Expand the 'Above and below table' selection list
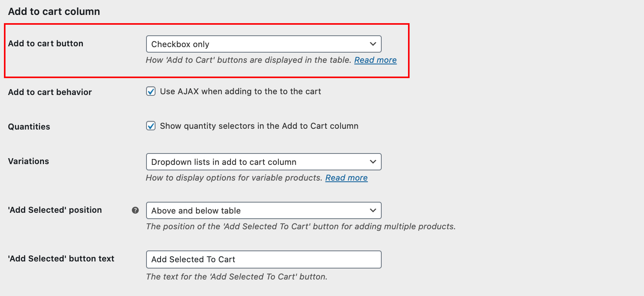644x296 pixels. 263,210
